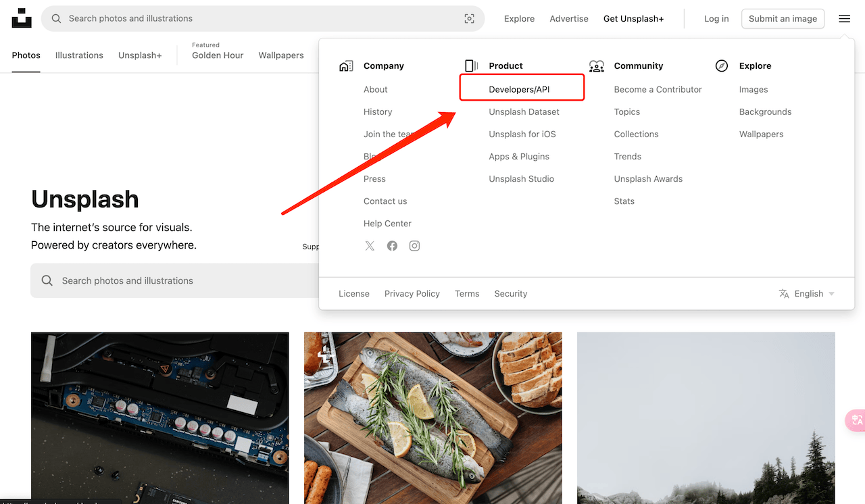This screenshot has width=865, height=504.
Task: Click the magnifier icon in hero search box
Action: click(47, 280)
